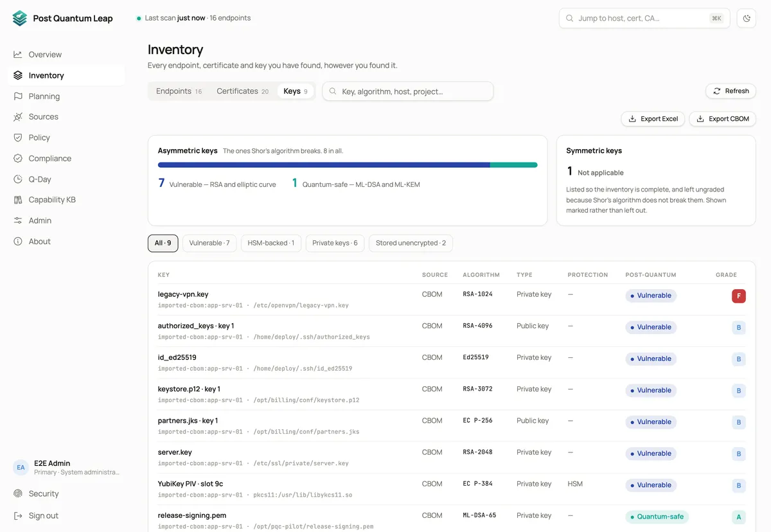Toggle the HSM-backed · 1 filter
The image size is (771, 532).
[x=271, y=243]
